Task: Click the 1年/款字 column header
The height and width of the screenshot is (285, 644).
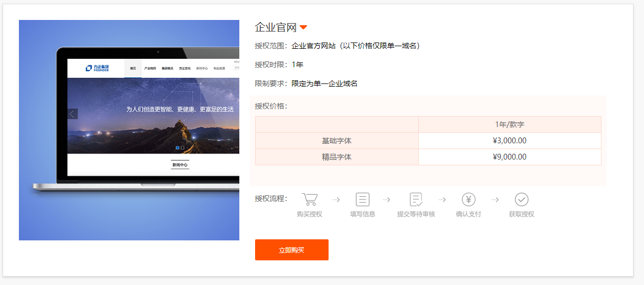Action: [x=509, y=124]
